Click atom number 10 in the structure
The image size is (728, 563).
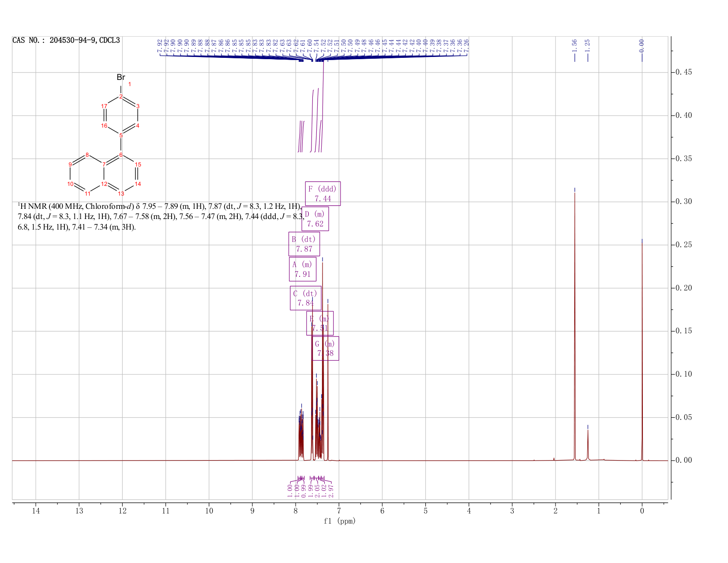[70, 184]
